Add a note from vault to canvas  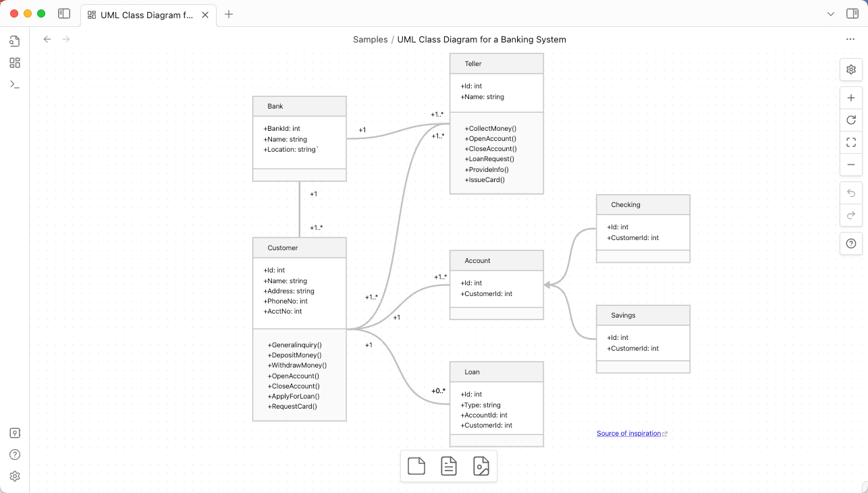(x=449, y=466)
